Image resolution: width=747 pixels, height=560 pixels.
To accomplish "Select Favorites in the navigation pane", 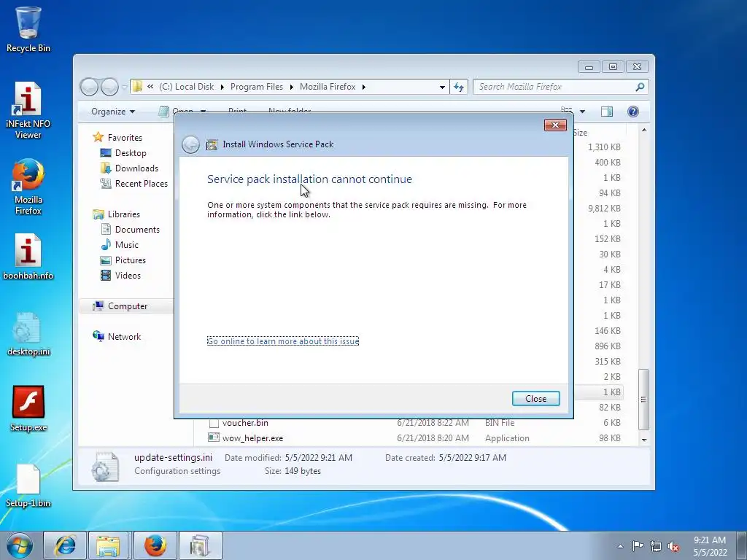I will [x=125, y=138].
